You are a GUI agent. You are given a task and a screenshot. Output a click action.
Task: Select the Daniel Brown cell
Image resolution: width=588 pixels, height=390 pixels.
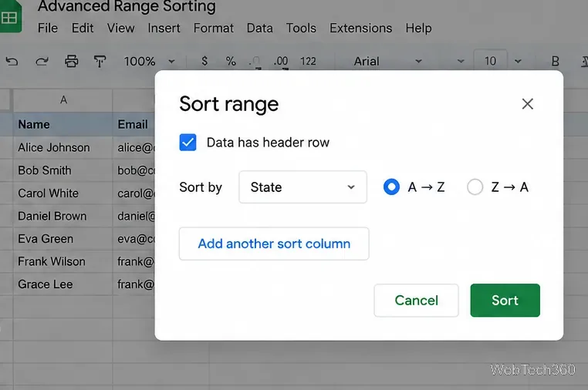coord(63,216)
